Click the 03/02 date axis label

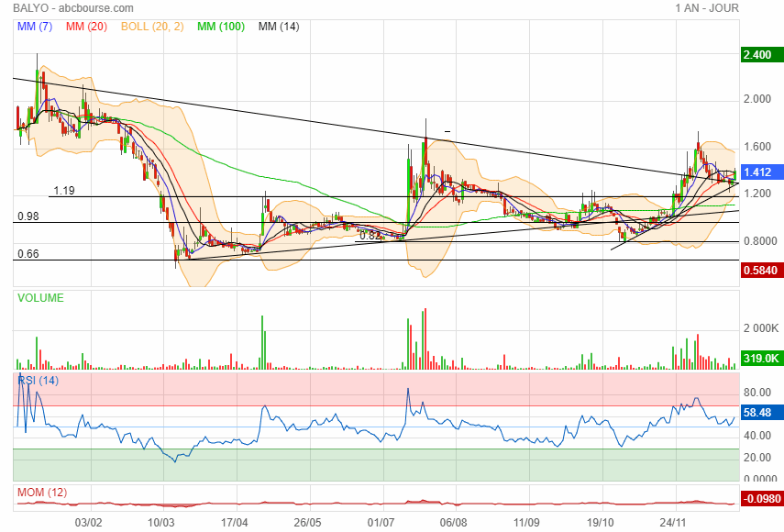pyautogui.click(x=89, y=523)
